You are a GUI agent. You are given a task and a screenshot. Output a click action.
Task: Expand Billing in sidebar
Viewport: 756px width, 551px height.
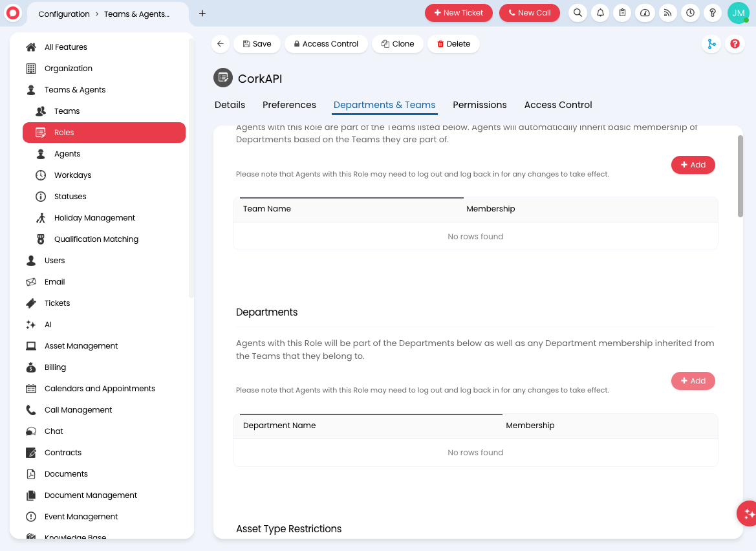click(103, 367)
